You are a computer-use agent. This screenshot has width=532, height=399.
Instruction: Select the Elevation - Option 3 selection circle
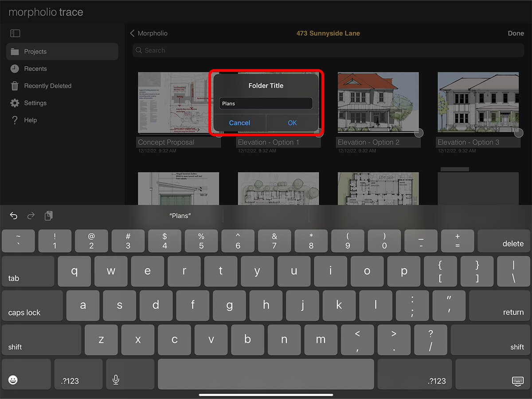518,133
